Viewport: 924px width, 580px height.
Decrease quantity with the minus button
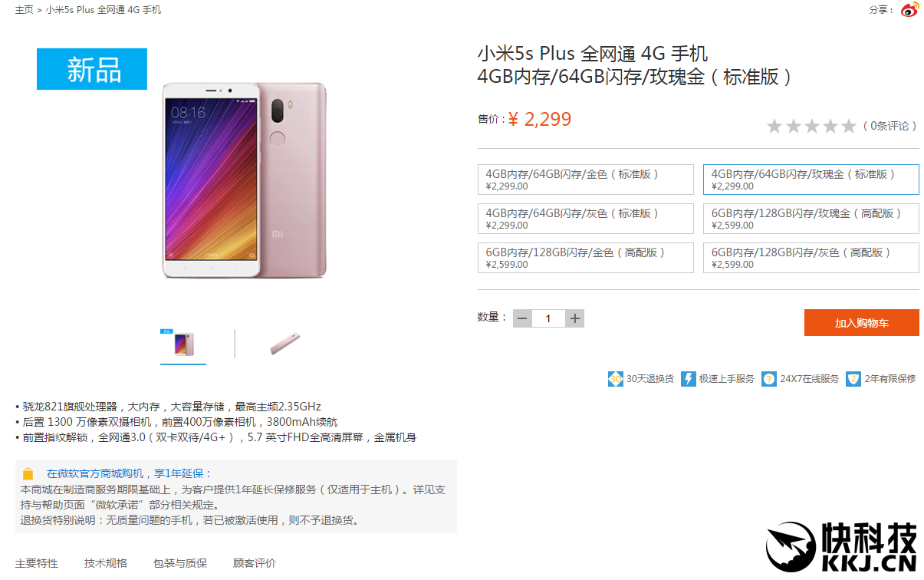pos(522,318)
